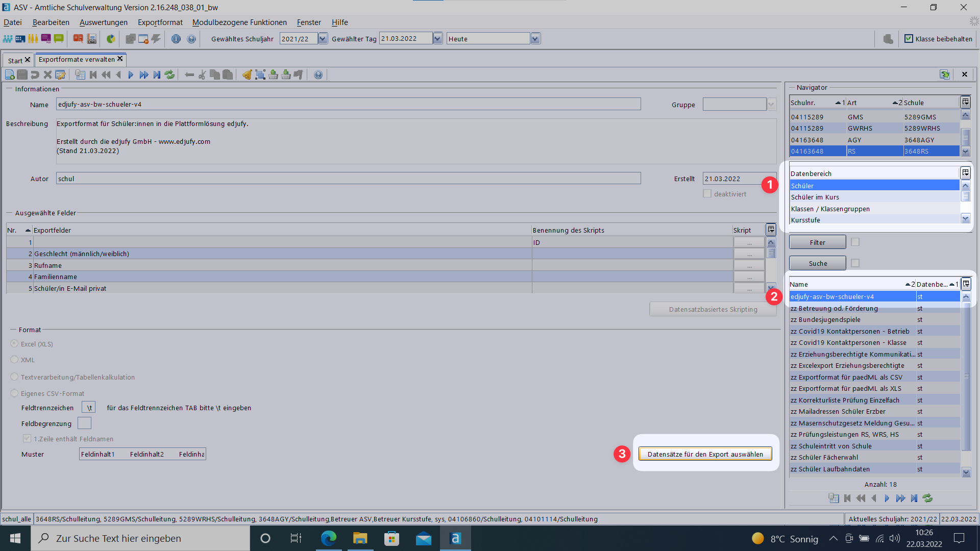This screenshot has height=551, width=980.
Task: Click the clean-up broom icon
Action: (247, 75)
